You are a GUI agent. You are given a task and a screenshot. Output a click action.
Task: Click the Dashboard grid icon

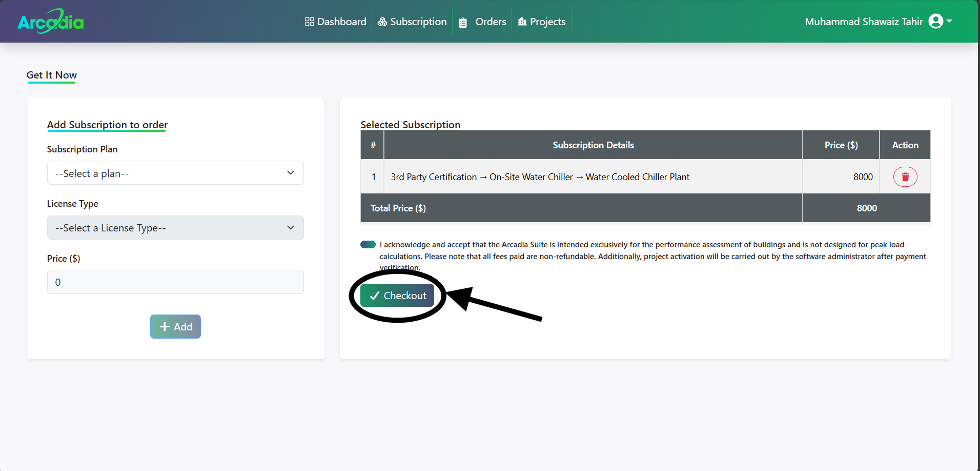click(x=309, y=22)
